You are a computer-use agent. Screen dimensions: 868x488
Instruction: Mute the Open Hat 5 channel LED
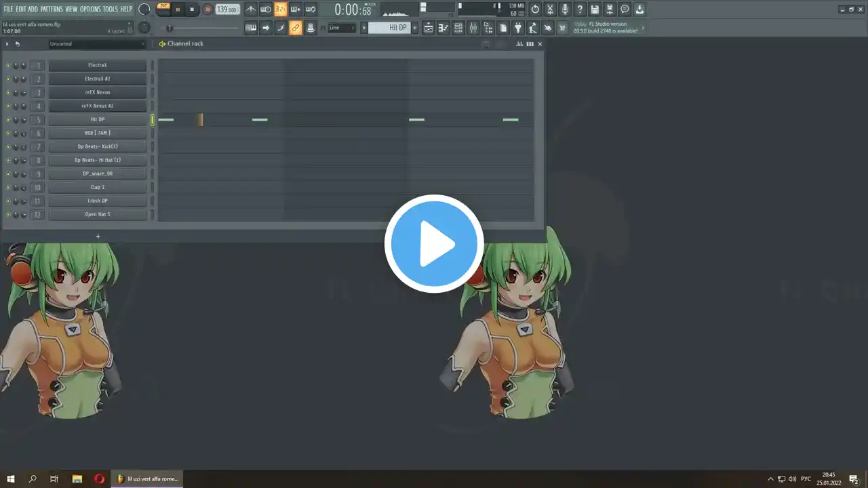pos(8,215)
